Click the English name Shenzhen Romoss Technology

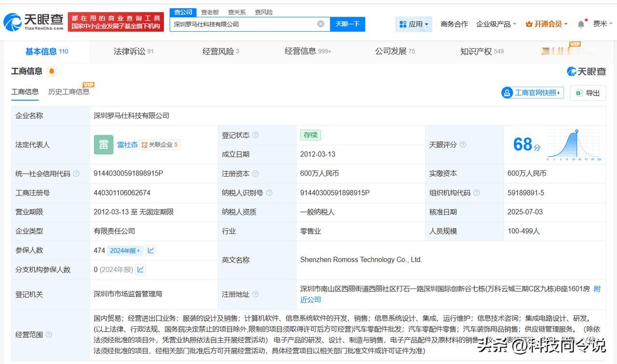[x=361, y=260]
